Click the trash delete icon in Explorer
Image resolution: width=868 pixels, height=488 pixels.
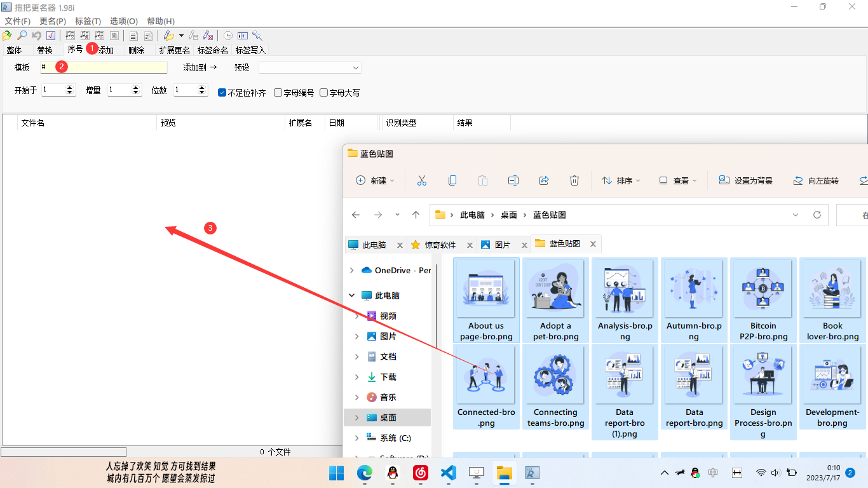(574, 180)
